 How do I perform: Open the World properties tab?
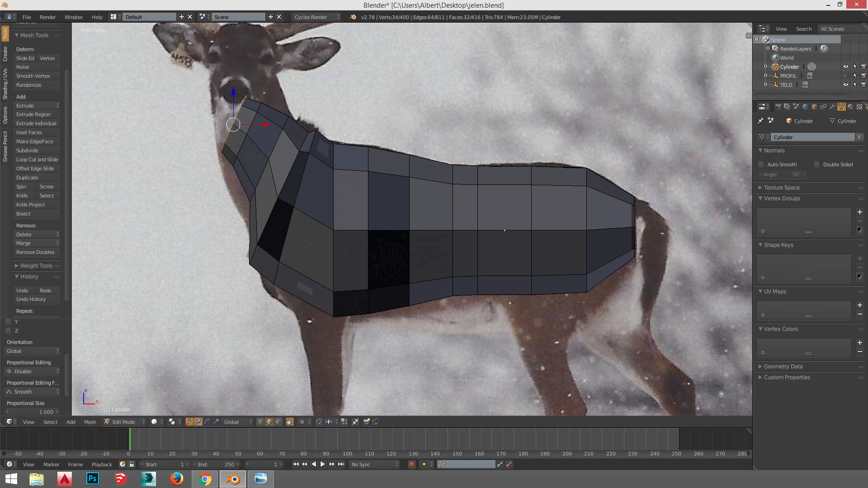coord(805,107)
